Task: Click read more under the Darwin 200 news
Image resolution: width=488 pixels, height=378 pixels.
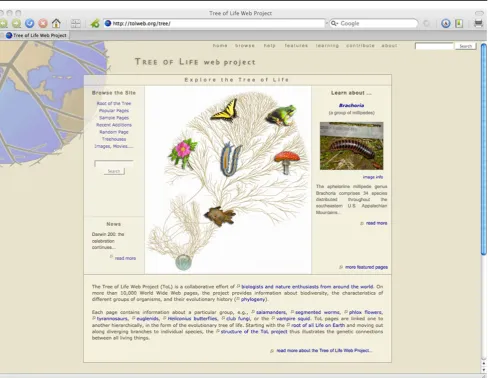Action: (125, 258)
